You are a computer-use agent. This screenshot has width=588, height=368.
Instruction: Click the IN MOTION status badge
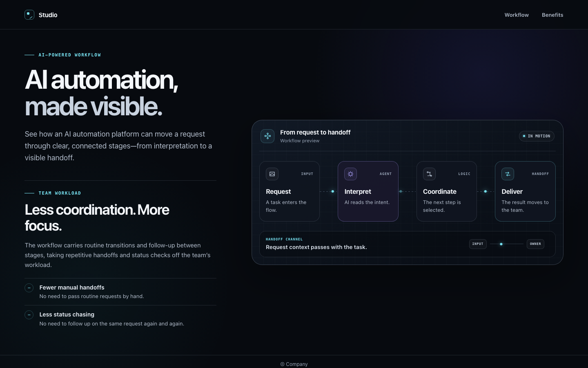click(537, 136)
